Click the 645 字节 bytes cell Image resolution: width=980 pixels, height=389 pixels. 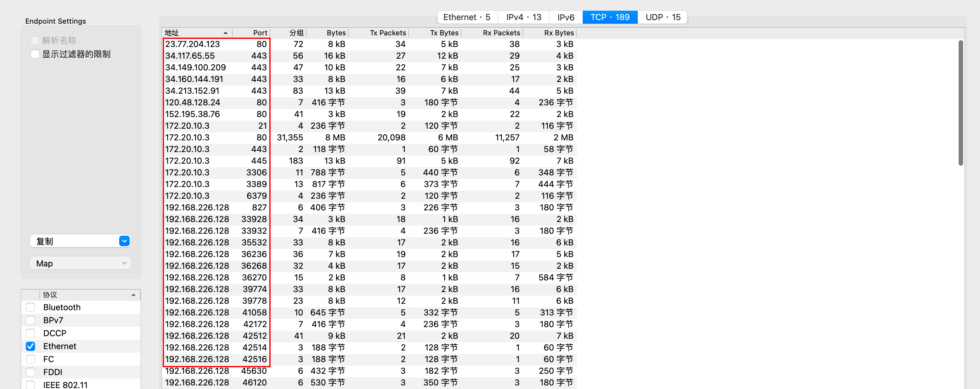328,312
